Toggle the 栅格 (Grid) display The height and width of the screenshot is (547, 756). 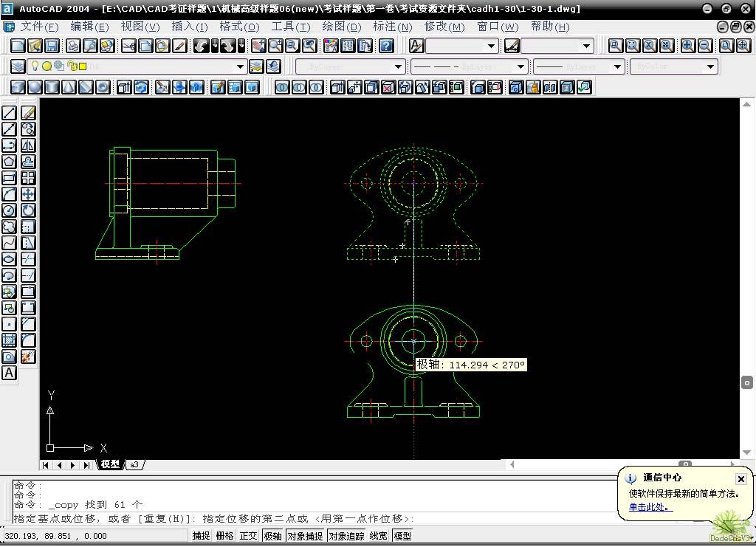click(224, 536)
